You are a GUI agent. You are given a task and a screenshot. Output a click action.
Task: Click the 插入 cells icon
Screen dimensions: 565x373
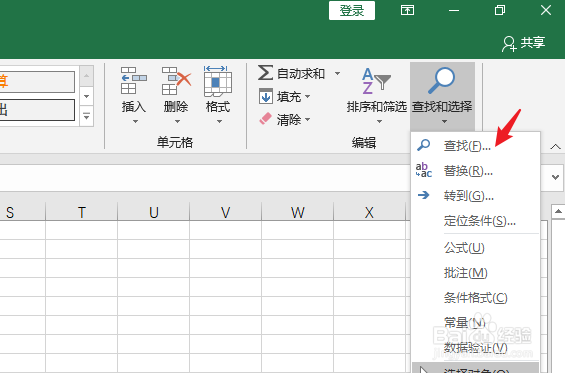pyautogui.click(x=134, y=81)
